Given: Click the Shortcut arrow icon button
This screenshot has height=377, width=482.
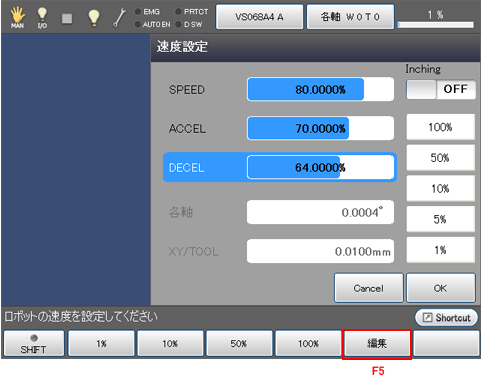Looking at the screenshot, I should click(446, 317).
